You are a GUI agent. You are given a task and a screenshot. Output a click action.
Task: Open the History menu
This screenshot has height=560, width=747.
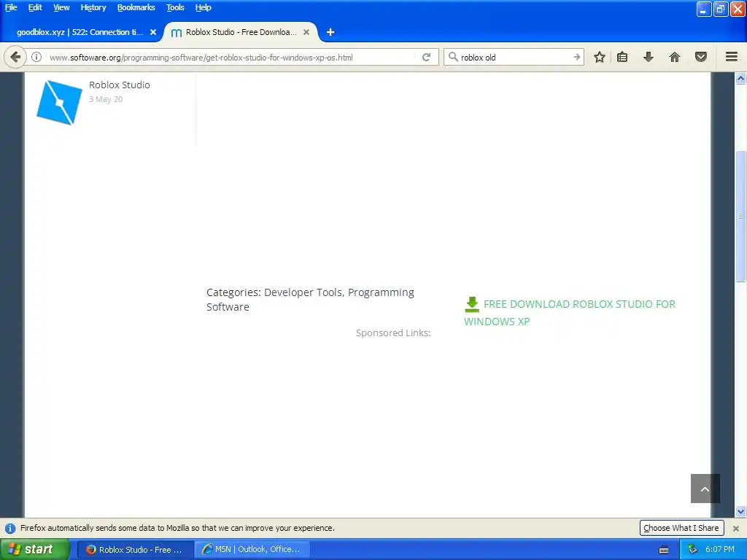[x=93, y=7]
